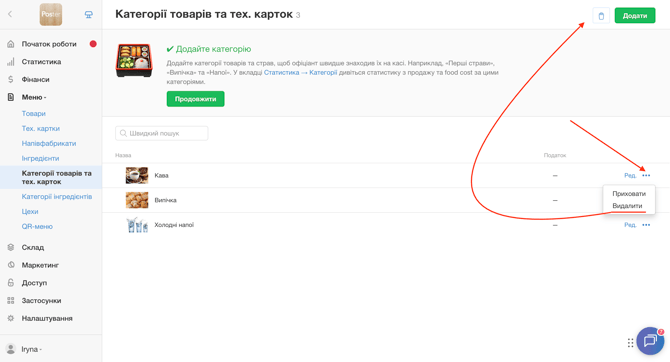Open Напівфабрикати submenu link
670x362 pixels.
tap(49, 143)
